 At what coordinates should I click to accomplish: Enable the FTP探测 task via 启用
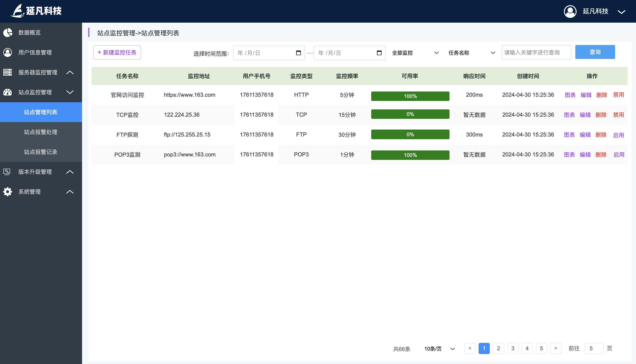(x=619, y=135)
